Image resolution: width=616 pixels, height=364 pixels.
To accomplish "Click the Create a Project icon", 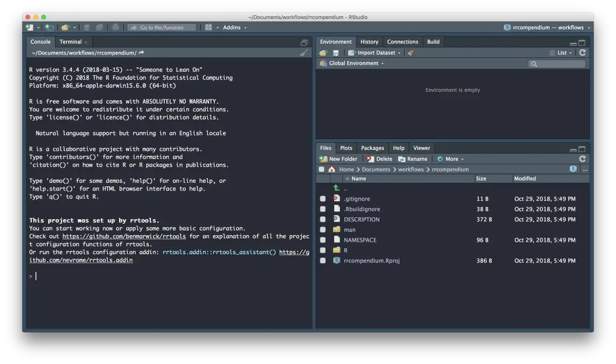I will point(49,27).
